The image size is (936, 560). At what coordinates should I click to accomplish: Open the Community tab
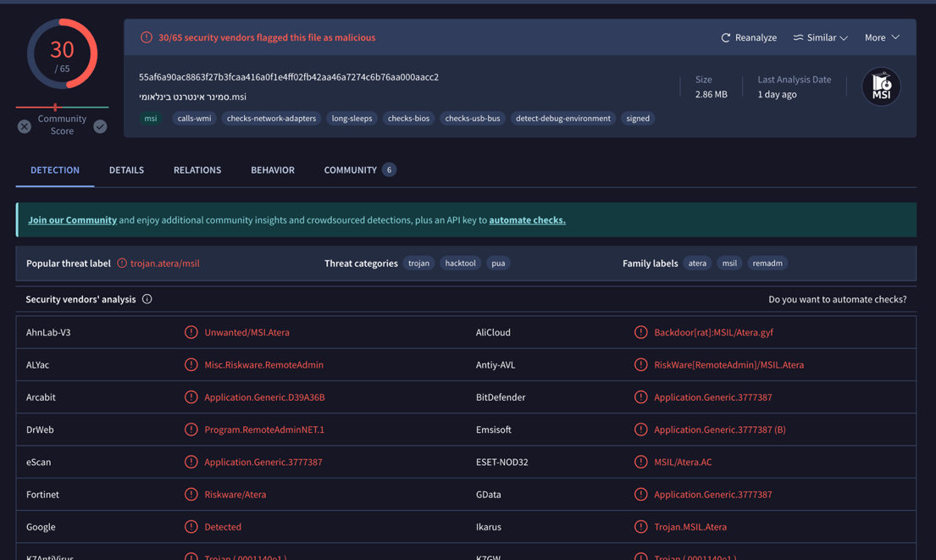point(360,170)
